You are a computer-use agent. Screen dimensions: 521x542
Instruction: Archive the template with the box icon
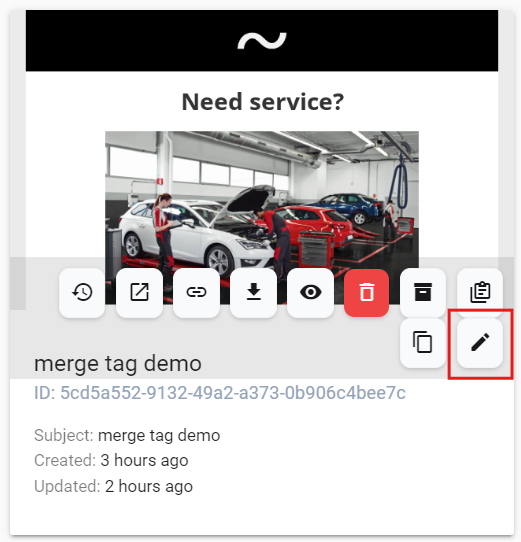pyautogui.click(x=423, y=292)
